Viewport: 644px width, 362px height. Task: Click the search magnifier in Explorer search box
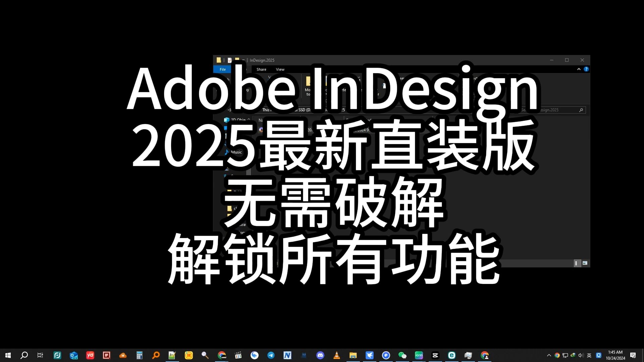pyautogui.click(x=581, y=110)
